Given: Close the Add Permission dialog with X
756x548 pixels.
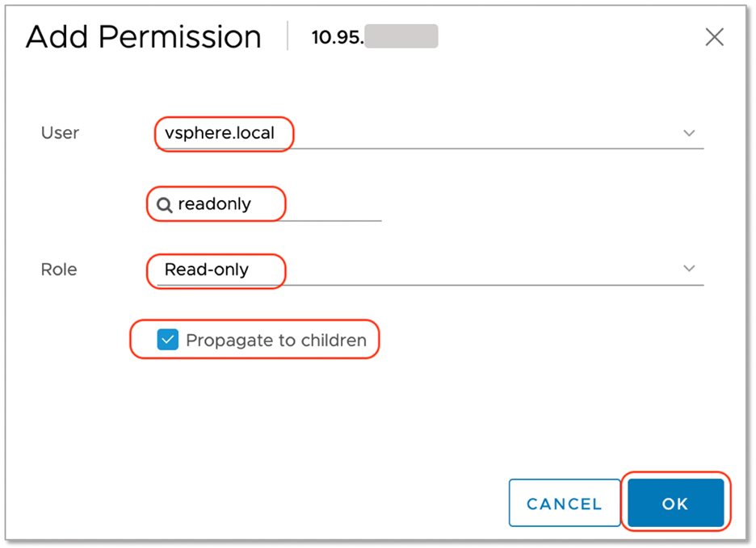Looking at the screenshot, I should 714,37.
